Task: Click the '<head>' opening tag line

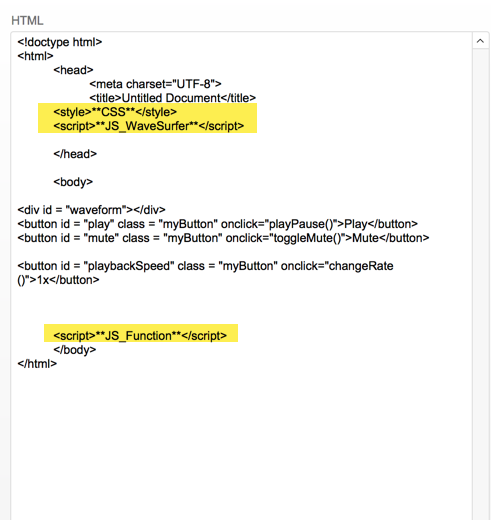Action: tap(73, 70)
